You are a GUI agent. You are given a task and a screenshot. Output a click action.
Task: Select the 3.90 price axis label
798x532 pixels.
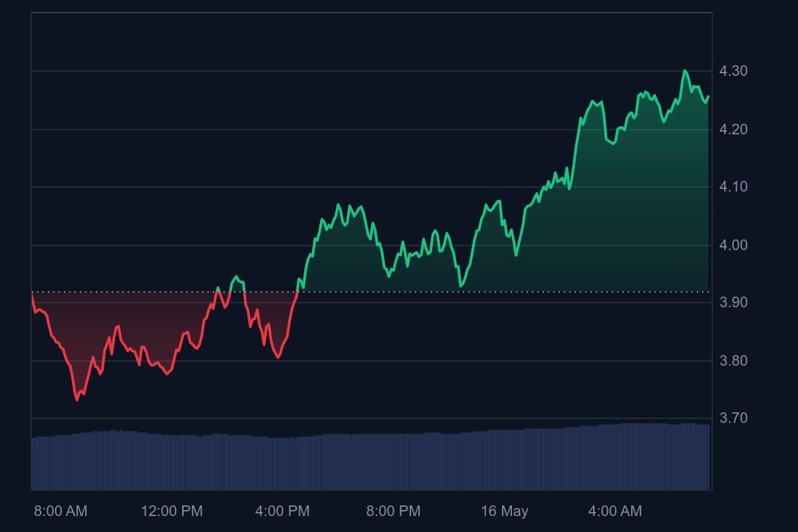point(733,303)
